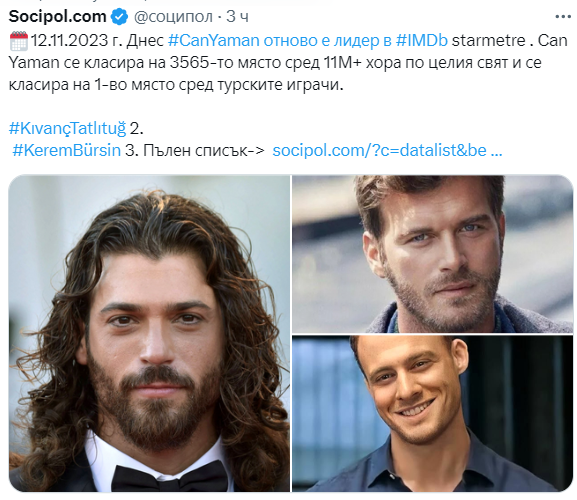577x500 pixels.
Task: Enlarge the top-right photo of the blue-eyed man
Action: pyautogui.click(x=433, y=254)
